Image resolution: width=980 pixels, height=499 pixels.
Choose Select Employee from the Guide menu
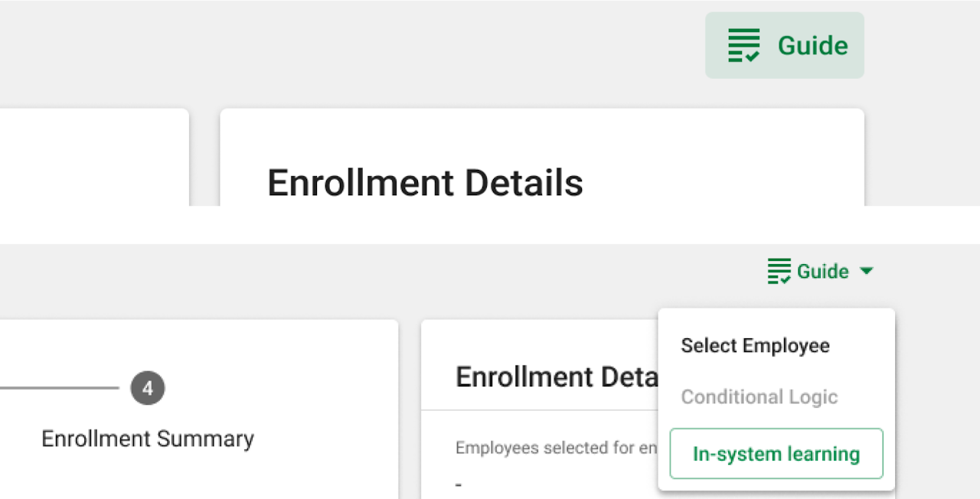pyautogui.click(x=755, y=346)
